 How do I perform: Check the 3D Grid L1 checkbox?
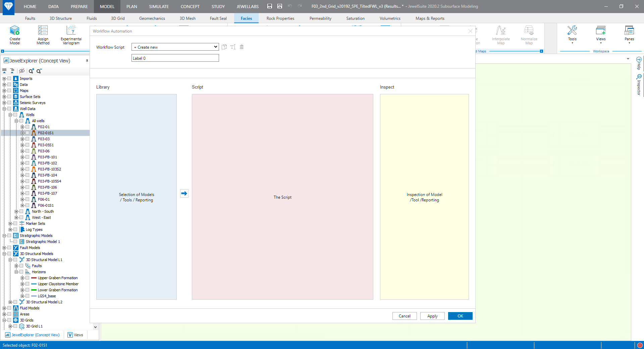[x=15, y=326]
